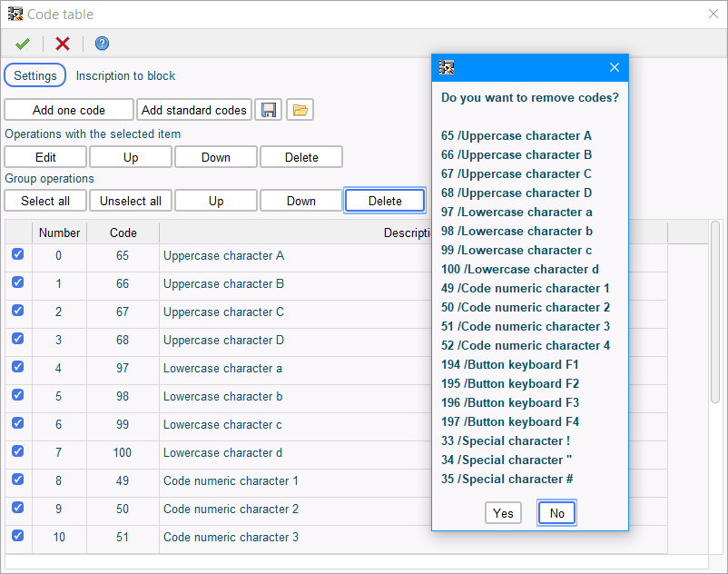Untick checkbox for Code numeric character 1

(x=18, y=480)
